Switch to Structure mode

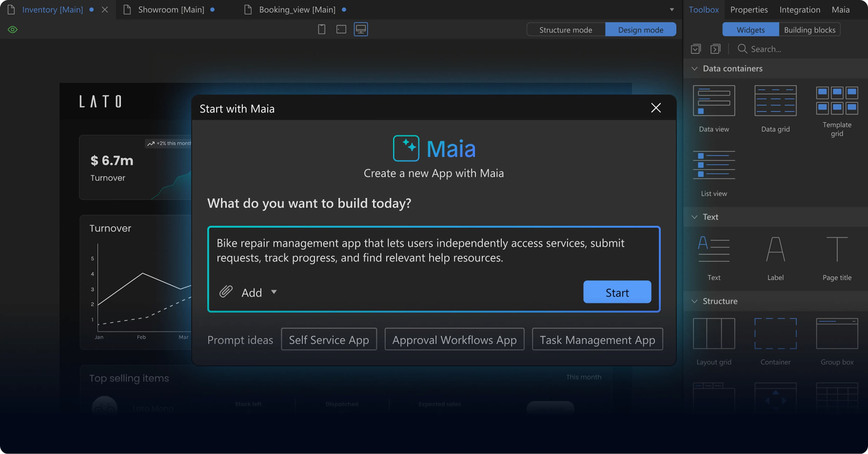[566, 30]
